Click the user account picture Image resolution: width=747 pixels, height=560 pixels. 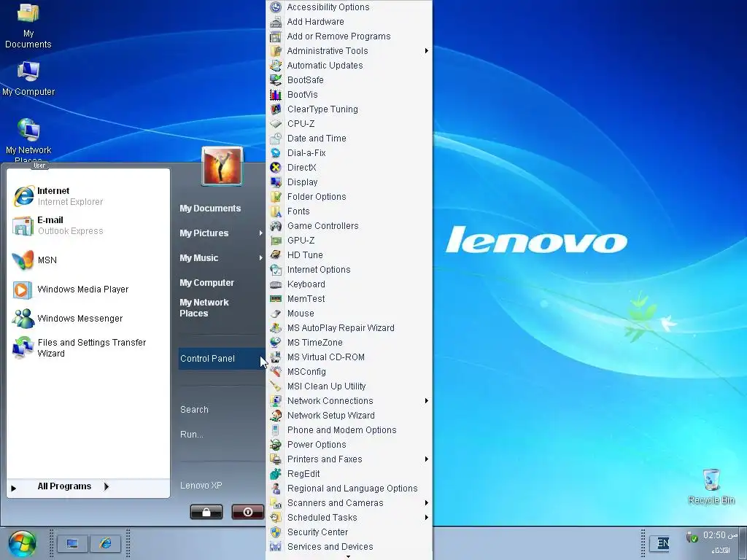(222, 166)
